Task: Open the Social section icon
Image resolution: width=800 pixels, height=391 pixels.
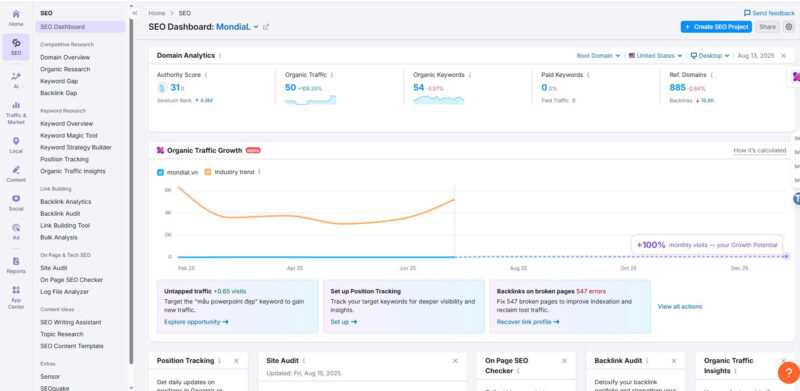Action: [16, 203]
